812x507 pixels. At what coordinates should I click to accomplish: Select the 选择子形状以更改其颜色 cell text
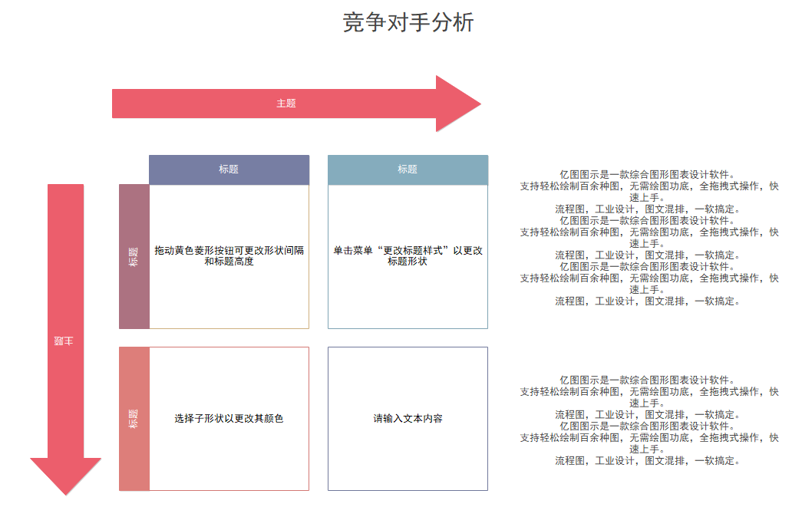pos(229,419)
